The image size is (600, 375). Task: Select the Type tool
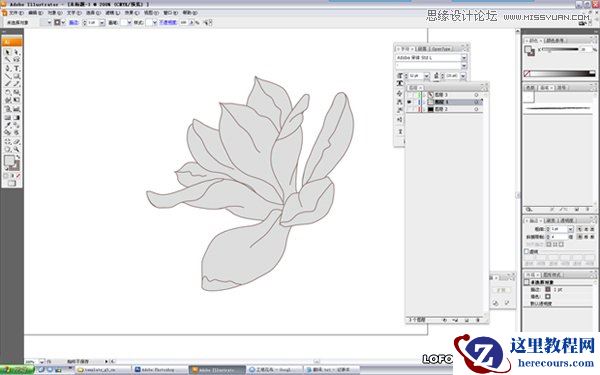17,68
